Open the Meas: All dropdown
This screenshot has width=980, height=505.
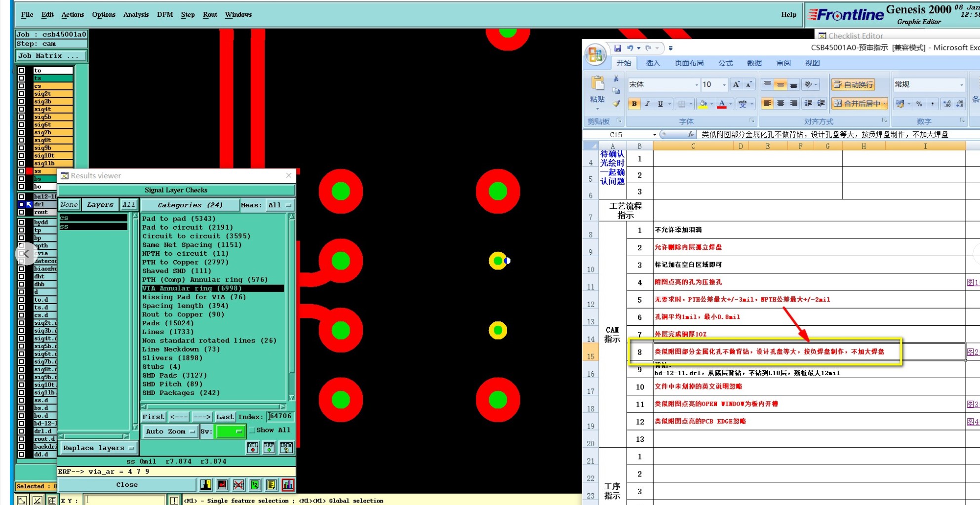(x=280, y=205)
